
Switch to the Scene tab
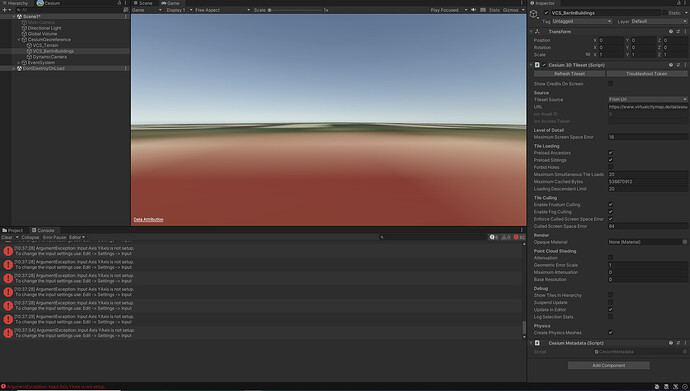(x=143, y=3)
